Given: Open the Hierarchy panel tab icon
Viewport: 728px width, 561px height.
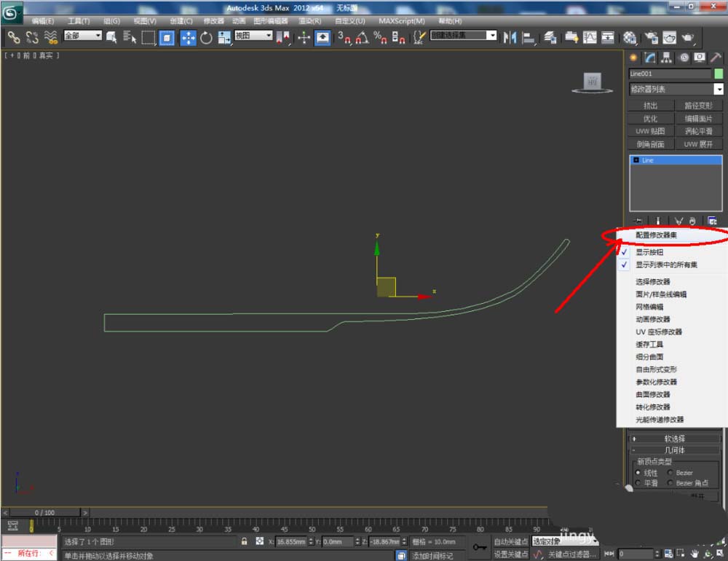Looking at the screenshot, I should point(666,58).
